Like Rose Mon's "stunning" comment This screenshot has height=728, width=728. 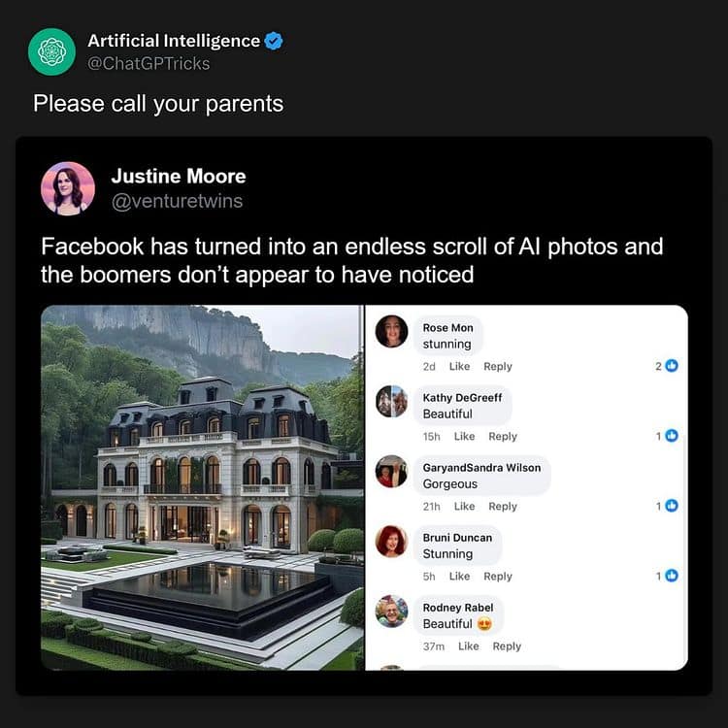click(459, 366)
